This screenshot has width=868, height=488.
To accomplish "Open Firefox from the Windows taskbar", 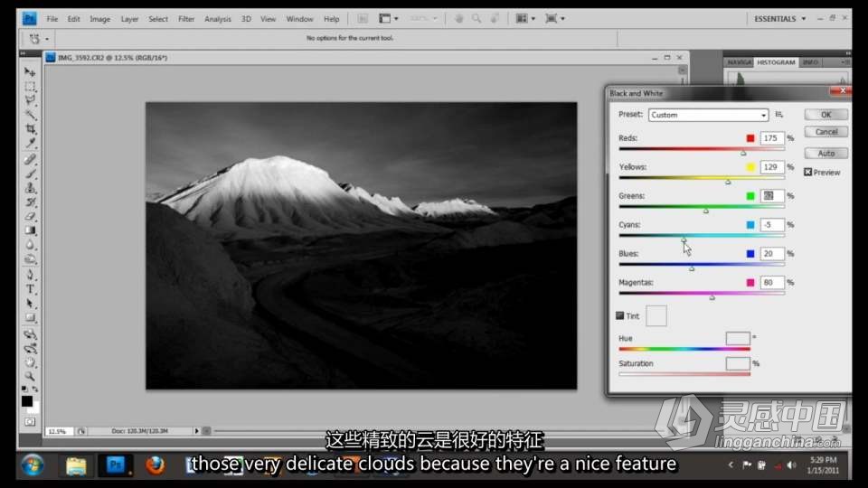I will 156,465.
